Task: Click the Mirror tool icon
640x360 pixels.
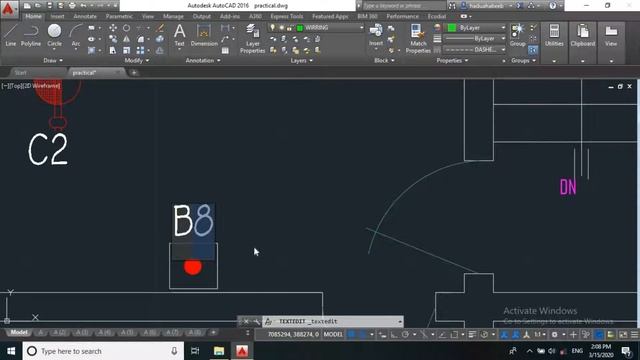Action: [x=127, y=39]
